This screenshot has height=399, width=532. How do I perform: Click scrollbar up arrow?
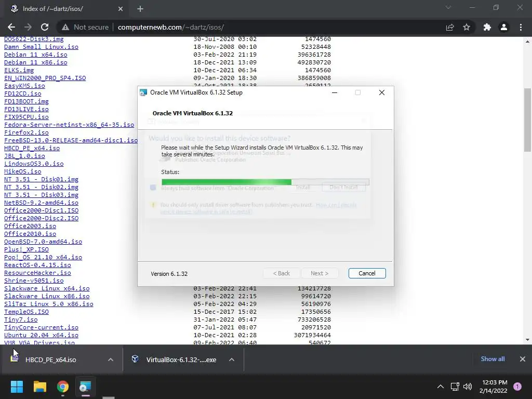pyautogui.click(x=527, y=42)
